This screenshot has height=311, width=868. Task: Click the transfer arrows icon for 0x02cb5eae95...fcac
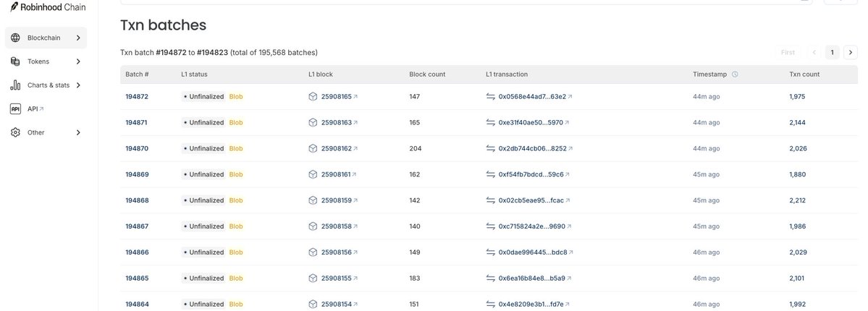click(x=490, y=200)
